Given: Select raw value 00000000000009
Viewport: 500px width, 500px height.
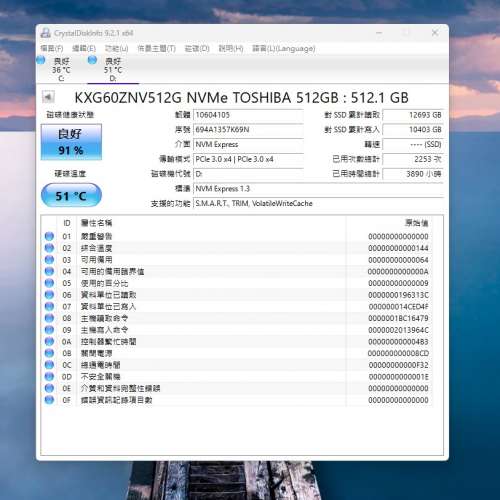Looking at the screenshot, I should (398, 283).
